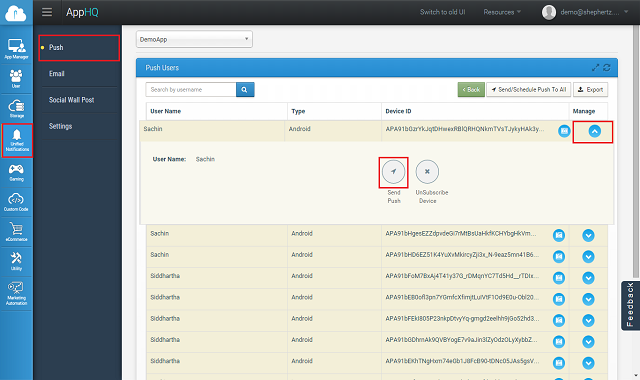This screenshot has width=640, height=380.
Task: Click the AppHQ cloud logo
Action: [16, 13]
